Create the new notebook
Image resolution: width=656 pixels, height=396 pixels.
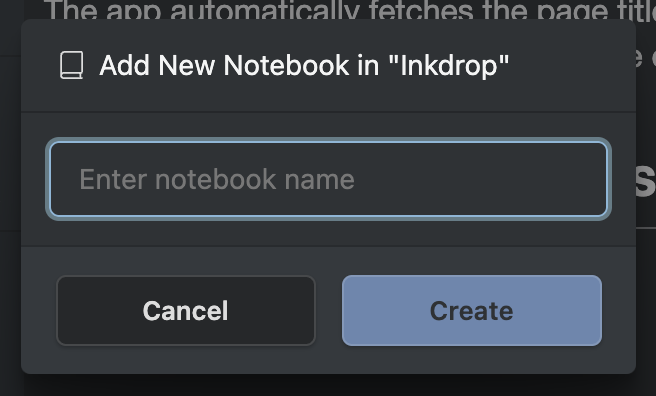click(472, 310)
